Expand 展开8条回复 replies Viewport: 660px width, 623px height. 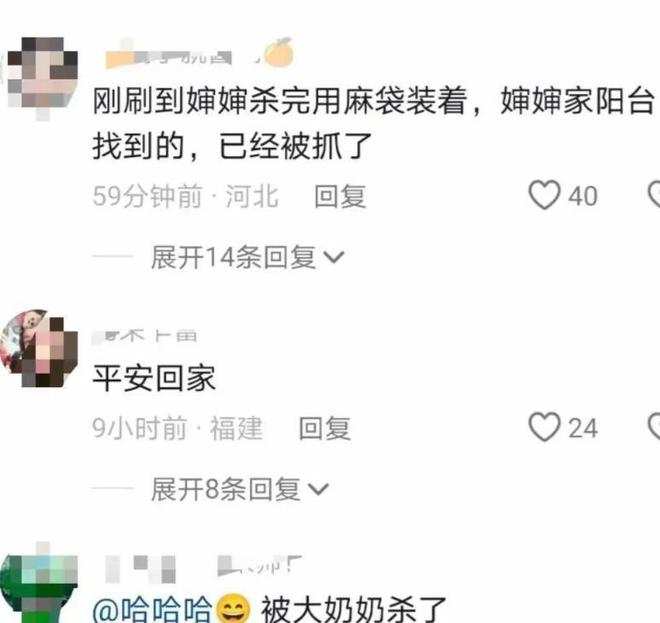point(240,489)
